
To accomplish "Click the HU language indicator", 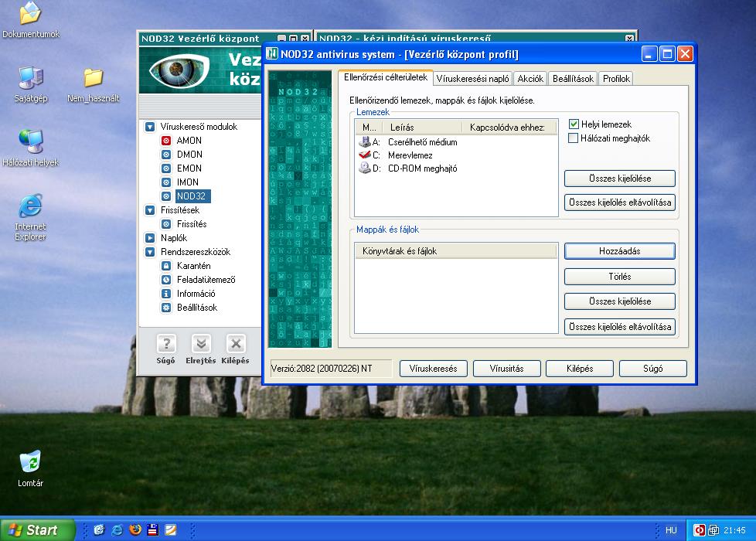I will coord(671,530).
